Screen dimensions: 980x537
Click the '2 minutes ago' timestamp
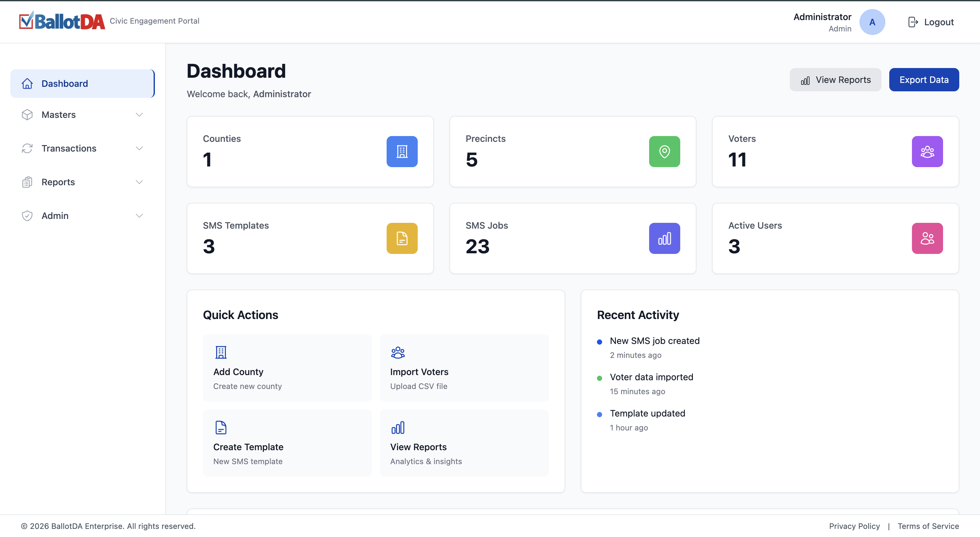[635, 355]
